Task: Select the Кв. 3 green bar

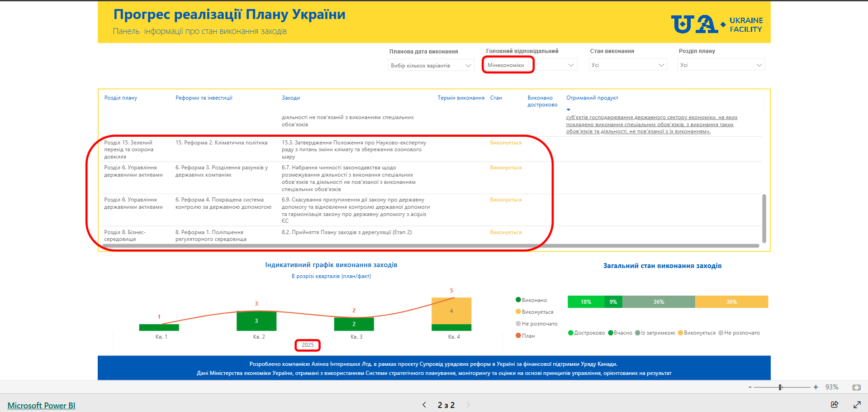Action: [x=354, y=324]
